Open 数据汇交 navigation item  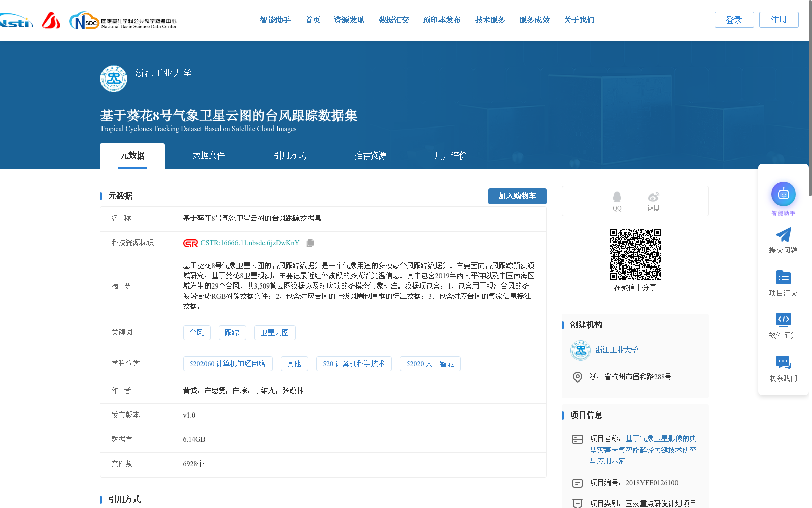(394, 20)
